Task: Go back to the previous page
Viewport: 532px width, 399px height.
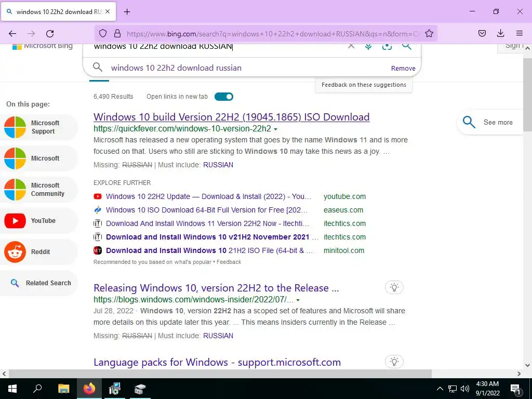Action: click(12, 34)
